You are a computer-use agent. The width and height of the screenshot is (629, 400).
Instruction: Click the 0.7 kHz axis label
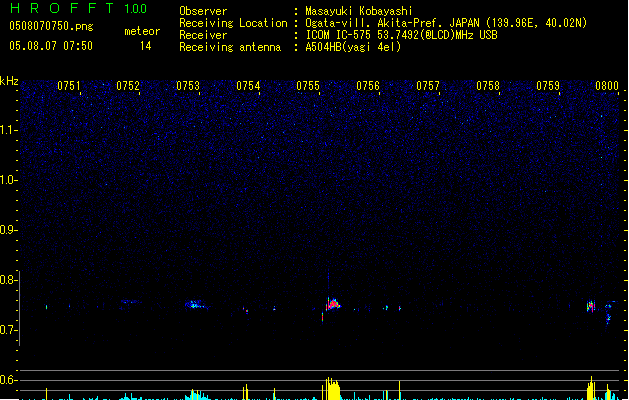[x=8, y=330]
